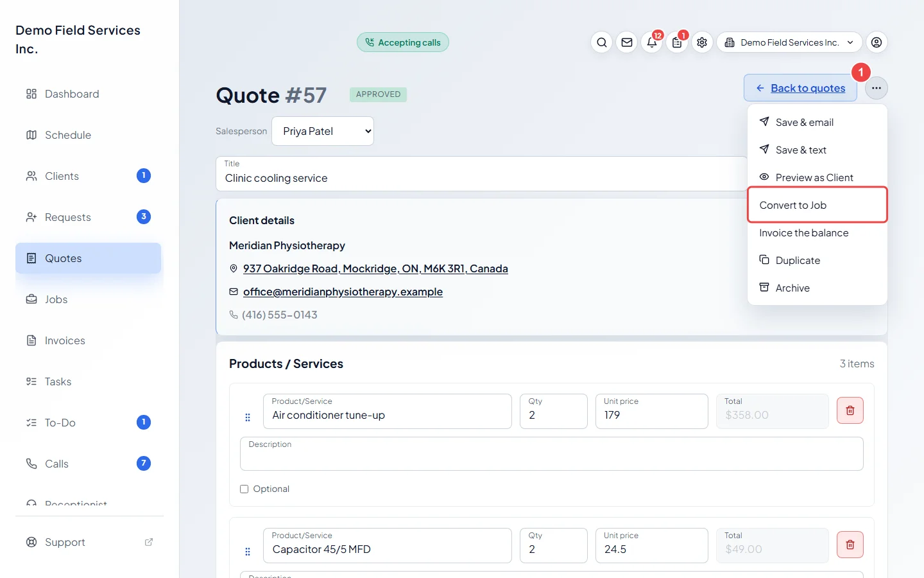Click the Demo Field Services Inc. sidebar title
This screenshot has width=924, height=578.
click(x=78, y=39)
